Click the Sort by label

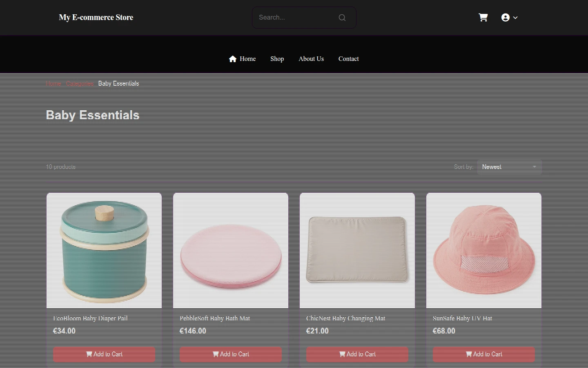463,167
